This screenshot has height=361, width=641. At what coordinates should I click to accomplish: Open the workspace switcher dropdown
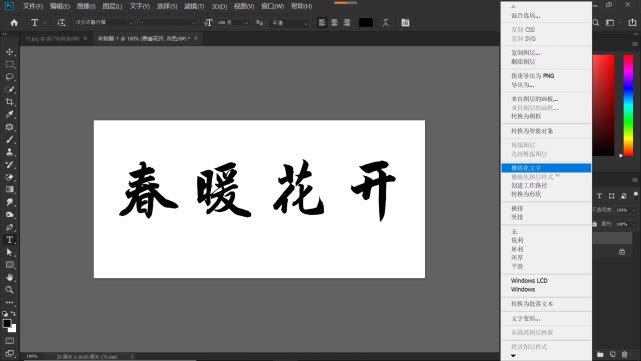tap(610, 22)
